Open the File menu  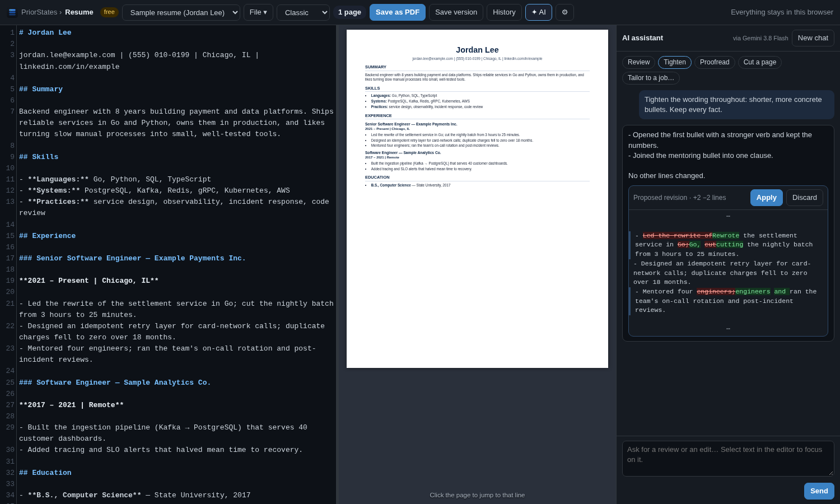point(258,12)
